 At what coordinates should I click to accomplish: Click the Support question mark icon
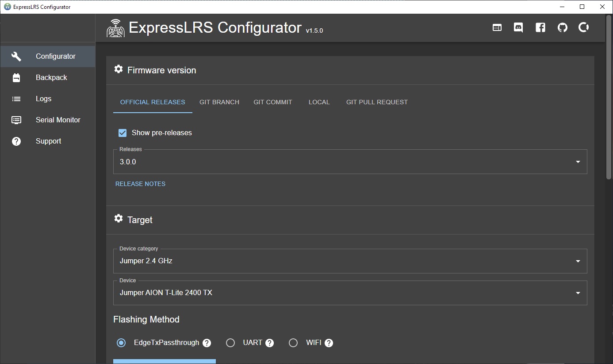tap(16, 141)
